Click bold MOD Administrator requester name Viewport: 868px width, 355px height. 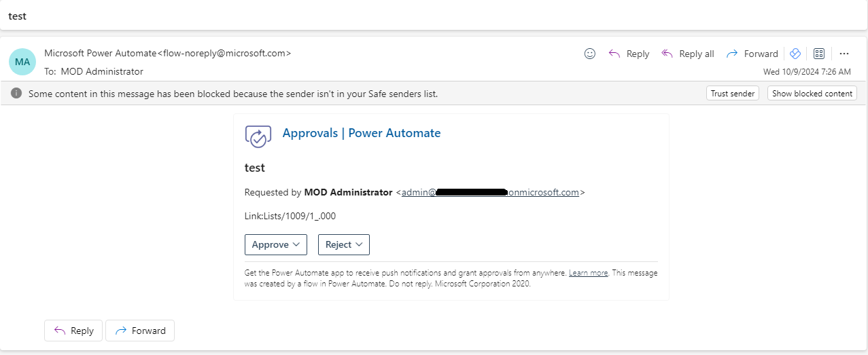click(348, 192)
